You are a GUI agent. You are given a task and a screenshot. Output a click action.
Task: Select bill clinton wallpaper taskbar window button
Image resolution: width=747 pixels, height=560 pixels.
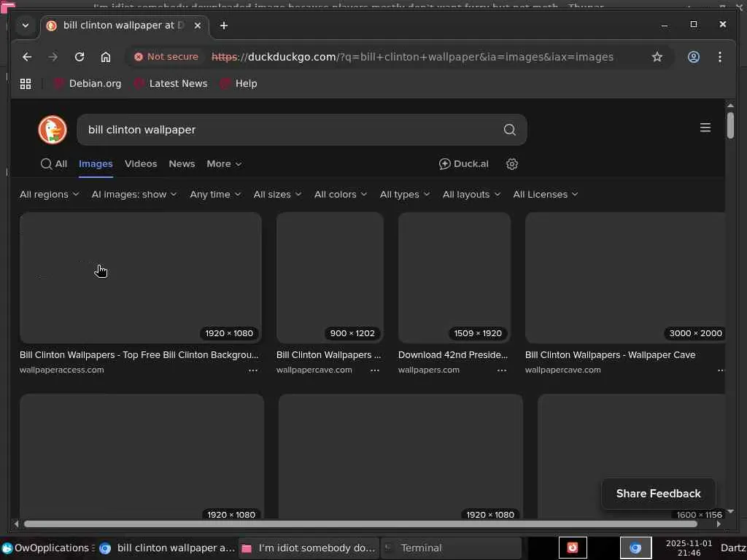pos(167,548)
